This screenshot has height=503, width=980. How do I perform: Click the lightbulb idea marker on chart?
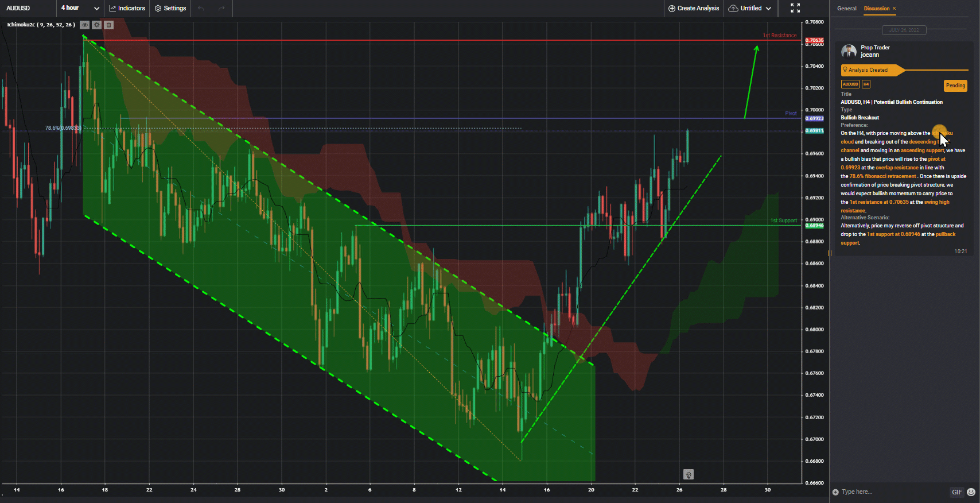689,474
